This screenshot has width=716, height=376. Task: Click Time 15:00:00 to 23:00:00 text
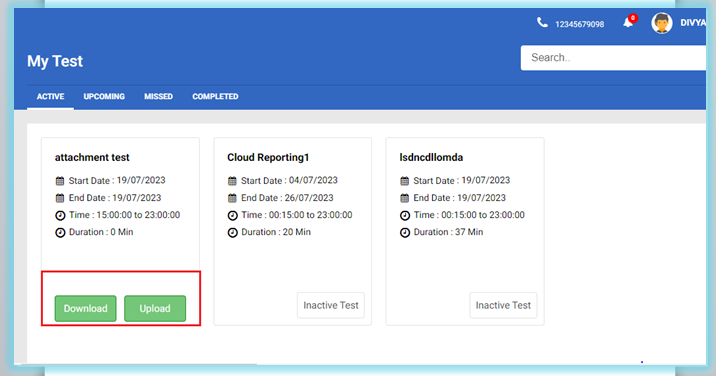124,215
